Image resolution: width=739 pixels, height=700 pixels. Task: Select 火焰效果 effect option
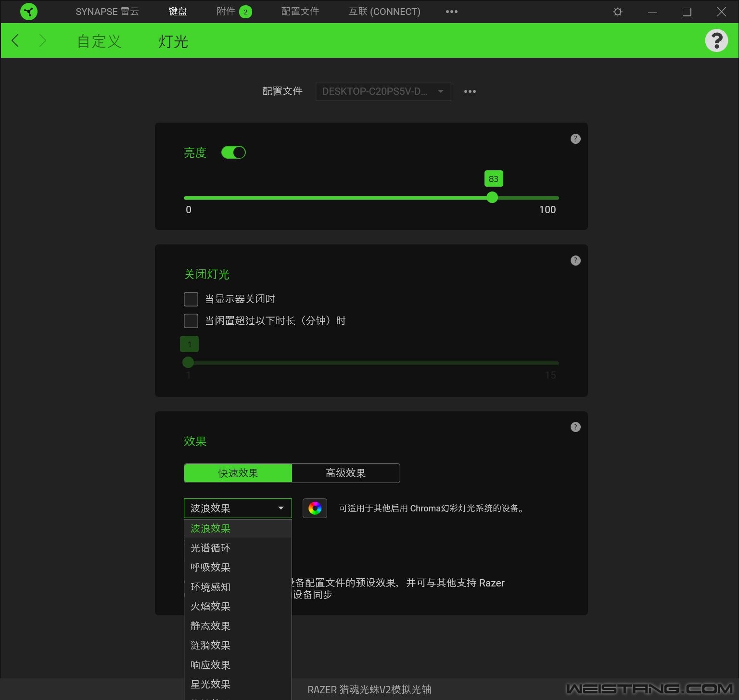pyautogui.click(x=238, y=606)
